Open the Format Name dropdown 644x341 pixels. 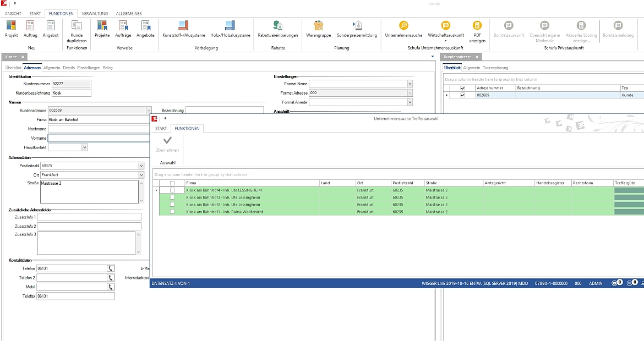coord(410,84)
